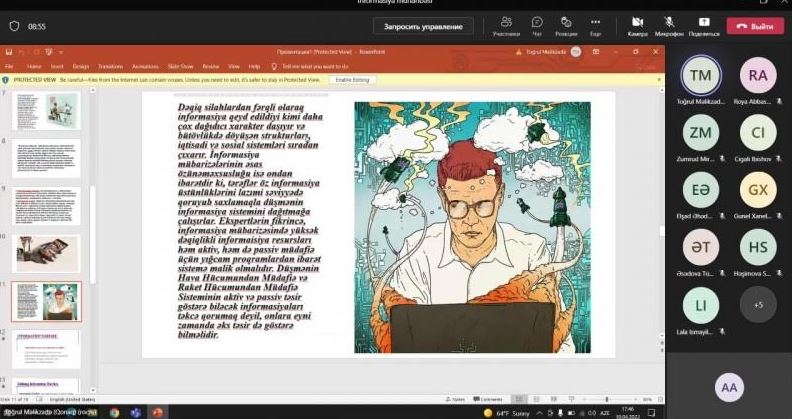The height and width of the screenshot is (419, 792).
Task: Click the TM avatar of Toğrul Məlikzadə
Action: coord(701,75)
